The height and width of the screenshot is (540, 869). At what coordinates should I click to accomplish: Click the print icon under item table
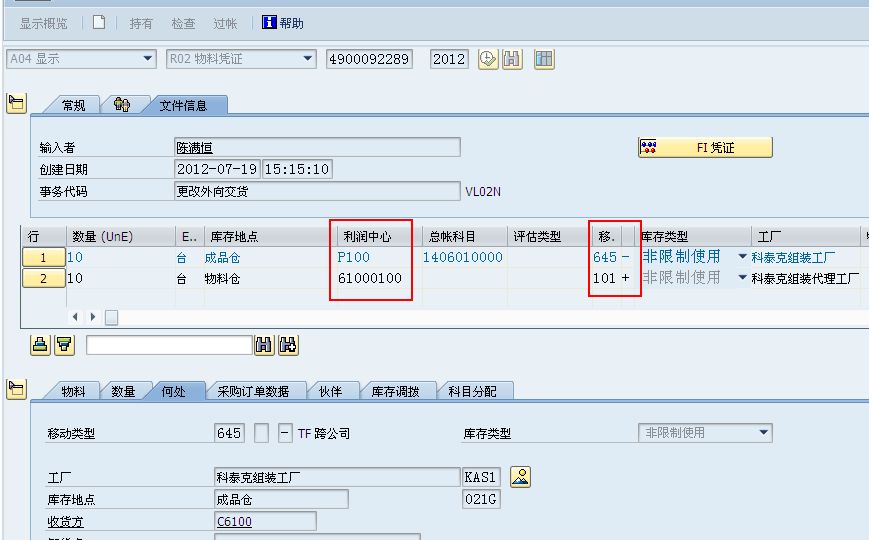tap(40, 345)
